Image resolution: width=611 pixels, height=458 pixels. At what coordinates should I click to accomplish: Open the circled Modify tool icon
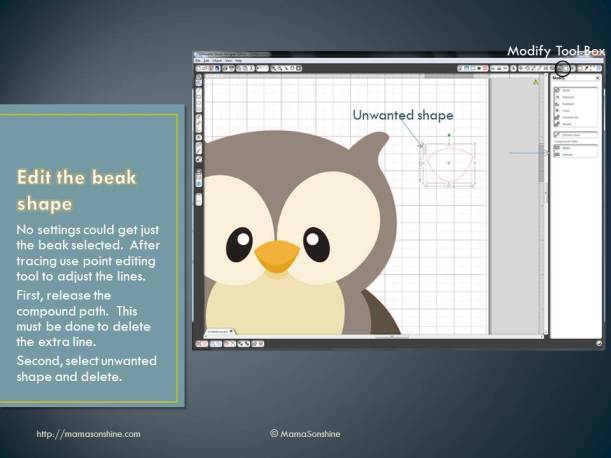564,69
